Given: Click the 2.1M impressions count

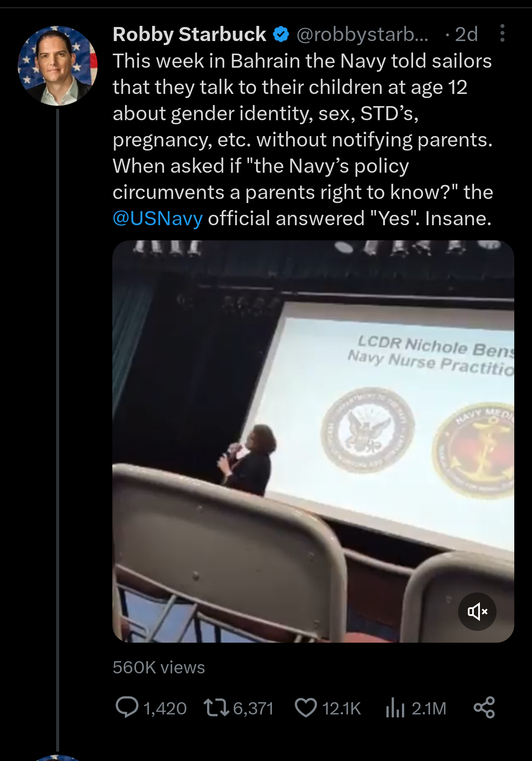Looking at the screenshot, I should (x=429, y=708).
